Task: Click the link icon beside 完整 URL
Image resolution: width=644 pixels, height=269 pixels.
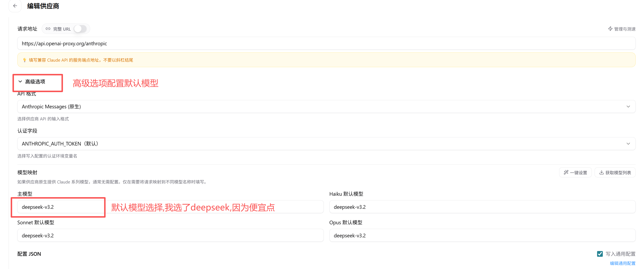Action: (x=48, y=29)
